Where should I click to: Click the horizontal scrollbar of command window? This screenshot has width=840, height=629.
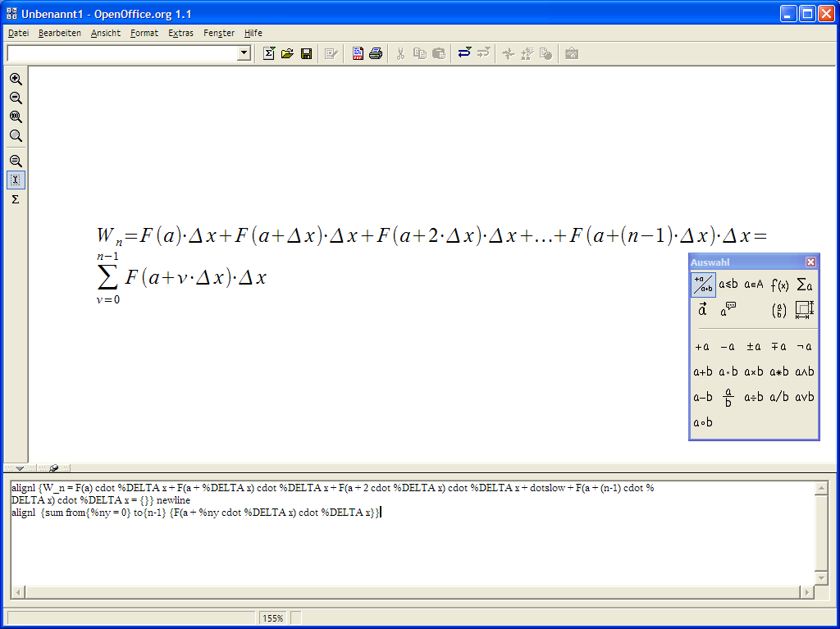(410, 592)
